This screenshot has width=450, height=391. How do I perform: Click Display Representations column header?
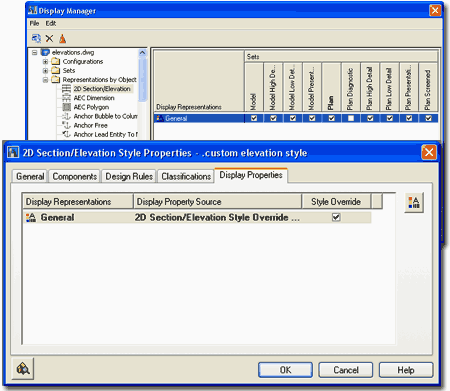77,202
